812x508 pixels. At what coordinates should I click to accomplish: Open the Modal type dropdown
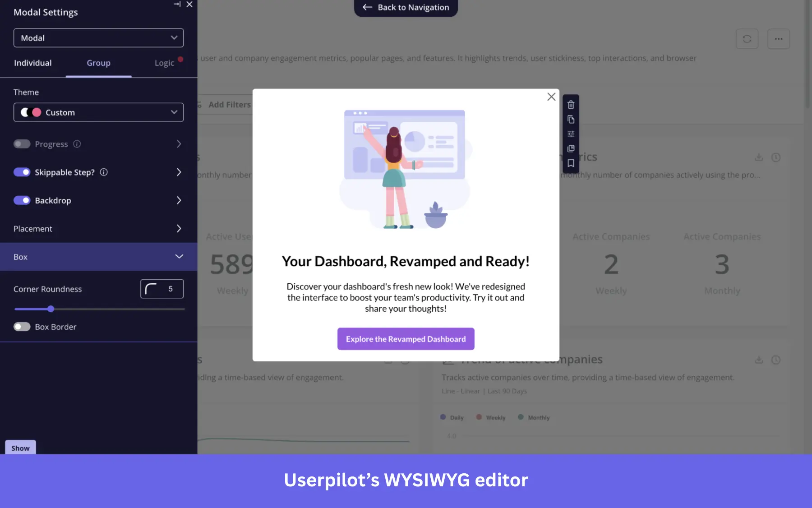pos(98,38)
